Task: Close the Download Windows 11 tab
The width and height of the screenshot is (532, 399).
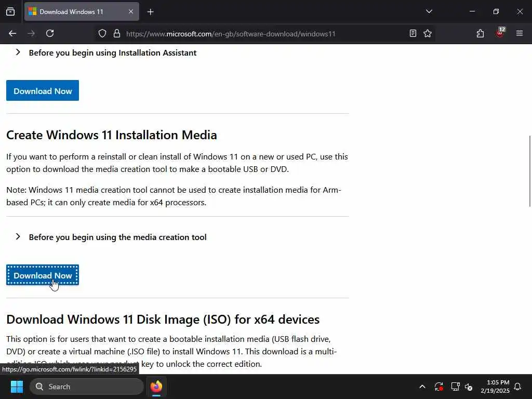Action: 131,11
